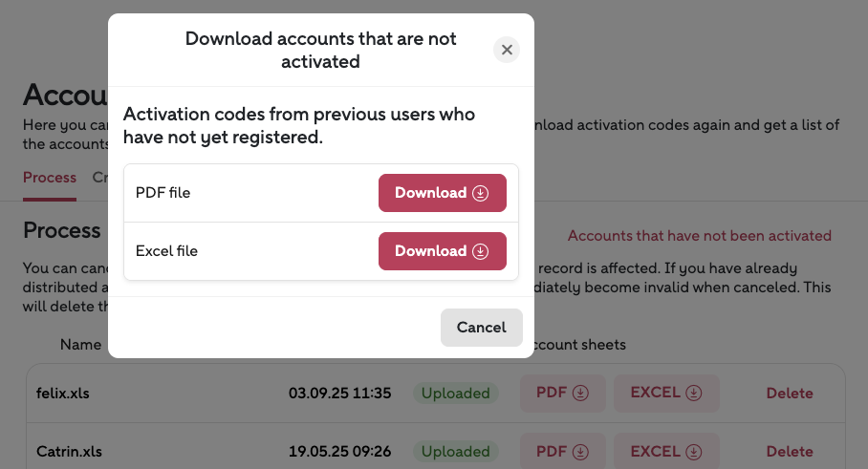Select the Catrin.xls file name

pos(69,451)
